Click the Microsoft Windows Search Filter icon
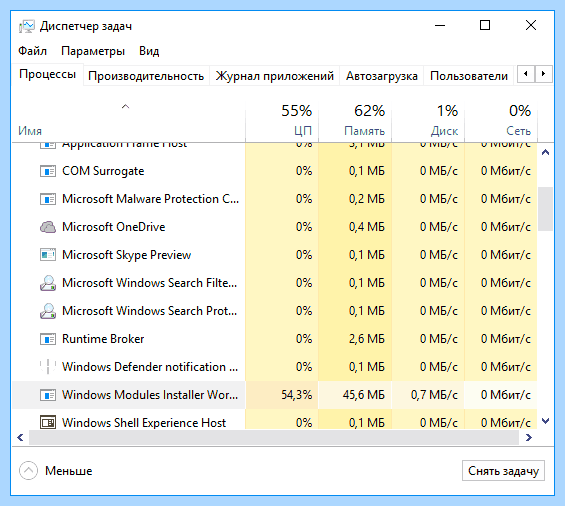Viewport: 565px width, 506px height. tap(48, 283)
